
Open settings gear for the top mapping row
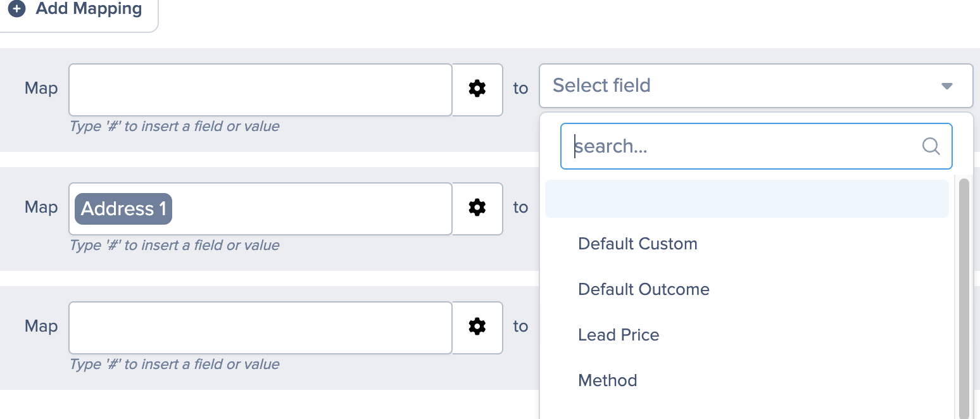coord(477,89)
